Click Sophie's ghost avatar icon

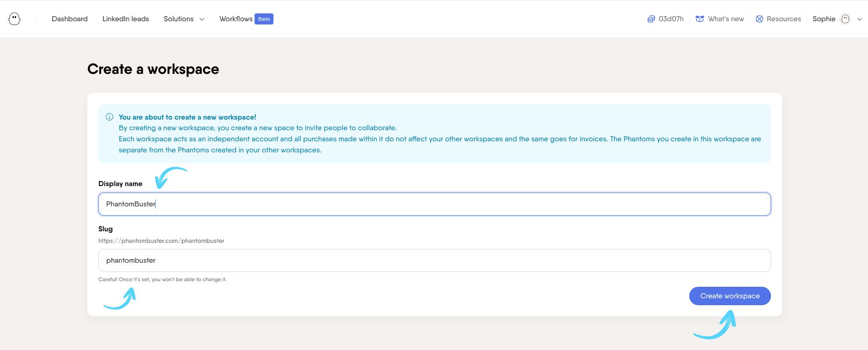[x=845, y=19]
